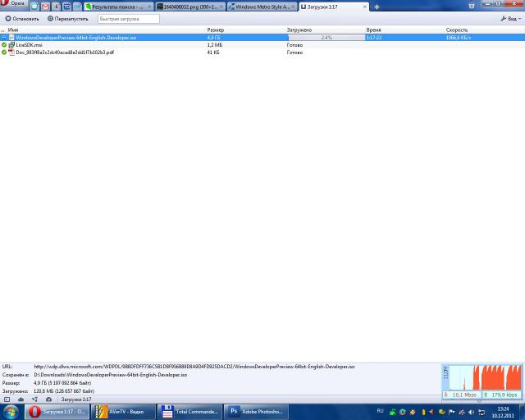The width and height of the screenshot is (525, 420).
Task: Select the LiveSDK.msi download row
Action: 262,45
